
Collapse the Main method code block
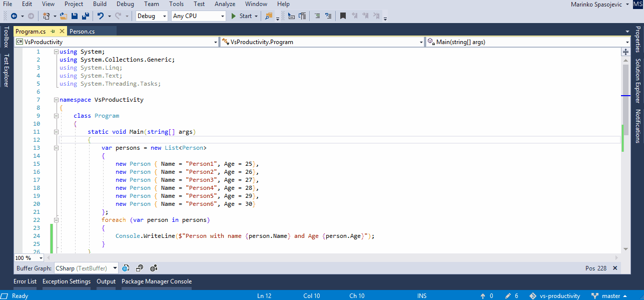pos(56,132)
